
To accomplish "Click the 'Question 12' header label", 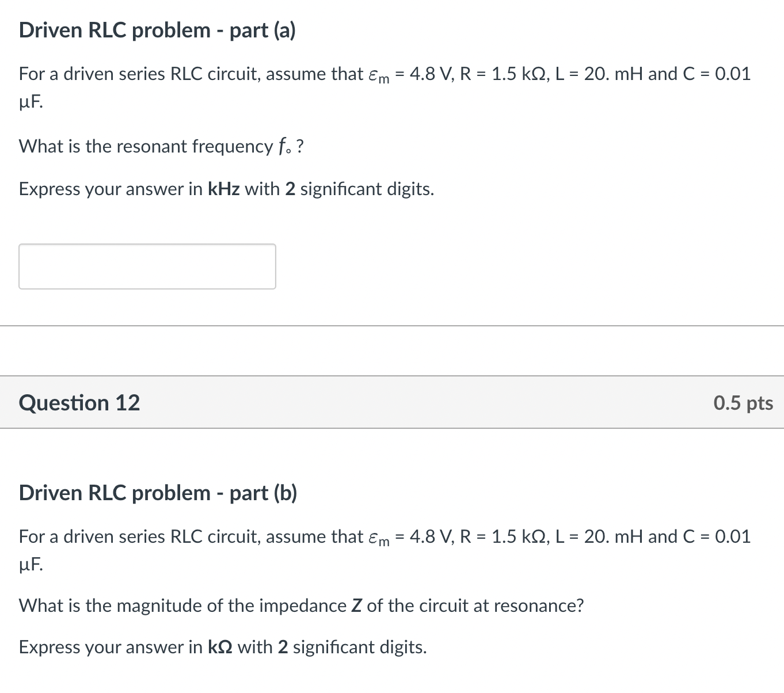I will [x=79, y=403].
